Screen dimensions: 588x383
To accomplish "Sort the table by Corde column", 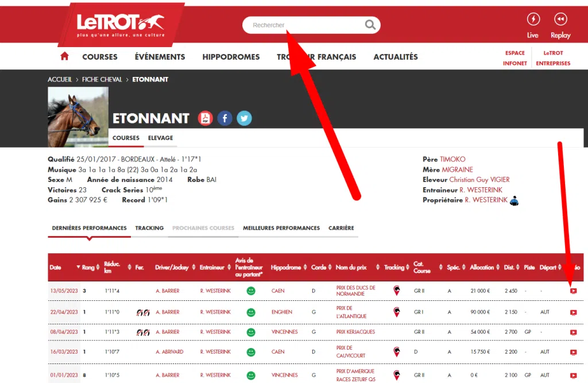I will [322, 268].
